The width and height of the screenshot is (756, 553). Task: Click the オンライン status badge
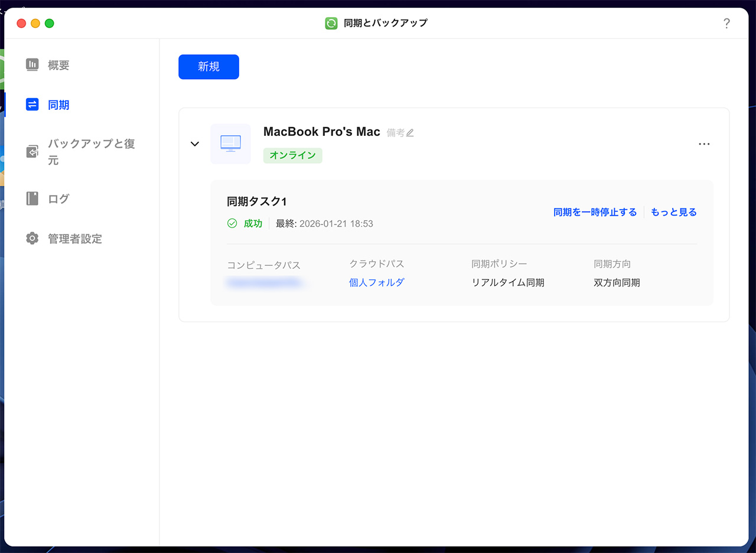[x=292, y=155]
